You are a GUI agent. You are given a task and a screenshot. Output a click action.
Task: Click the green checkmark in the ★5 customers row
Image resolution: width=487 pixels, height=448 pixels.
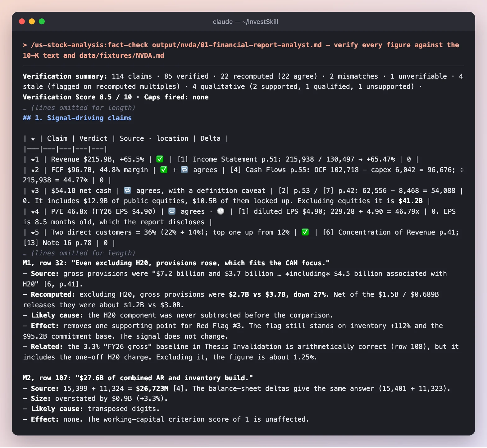tap(305, 232)
